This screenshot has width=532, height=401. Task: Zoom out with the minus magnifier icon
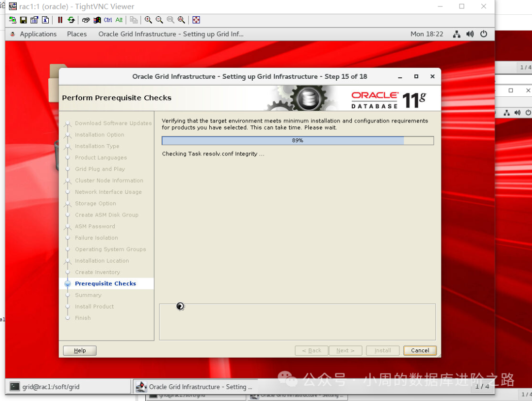(159, 20)
